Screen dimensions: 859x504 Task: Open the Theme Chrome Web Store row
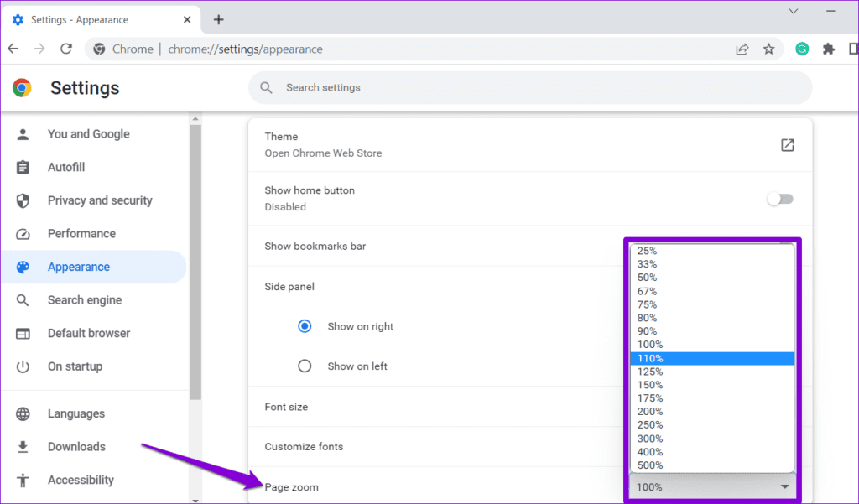tap(530, 145)
